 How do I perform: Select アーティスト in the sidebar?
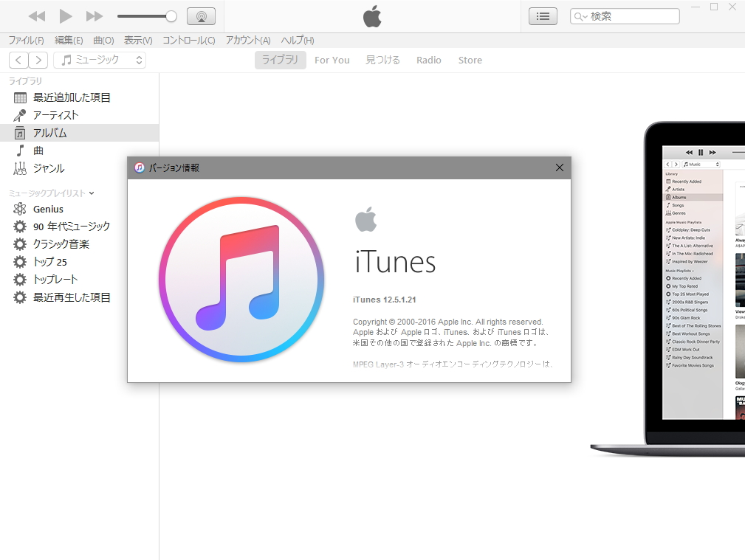[x=79, y=115]
